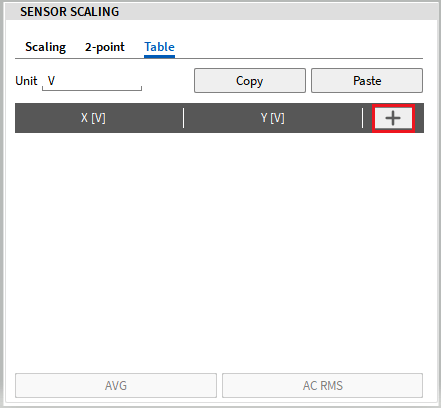The height and width of the screenshot is (408, 441).
Task: Switch to the Scaling tab
Action: pyautogui.click(x=46, y=47)
